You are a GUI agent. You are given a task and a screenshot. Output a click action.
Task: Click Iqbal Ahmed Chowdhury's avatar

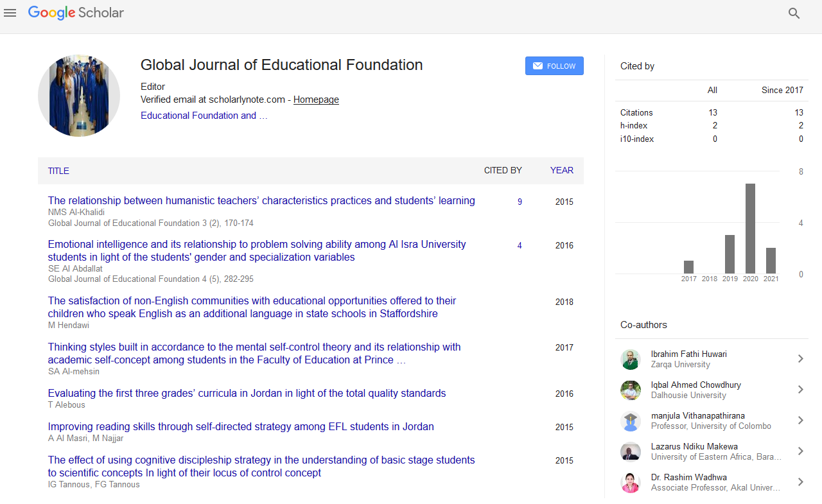pos(631,390)
